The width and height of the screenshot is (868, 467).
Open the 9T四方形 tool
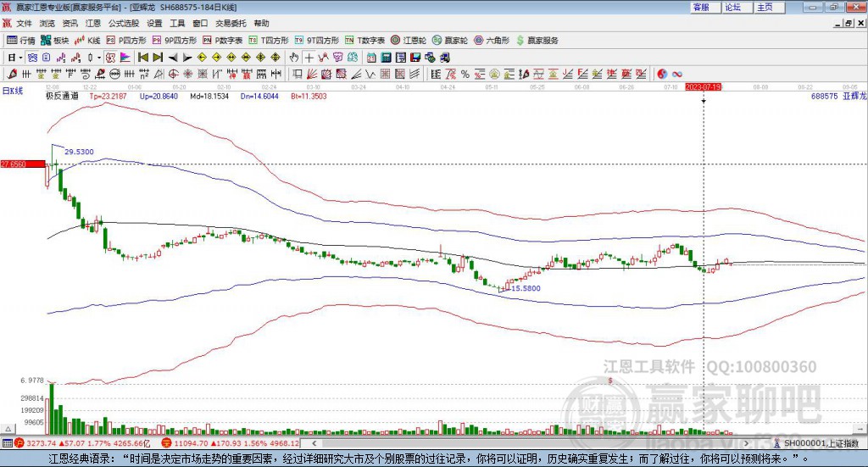317,41
